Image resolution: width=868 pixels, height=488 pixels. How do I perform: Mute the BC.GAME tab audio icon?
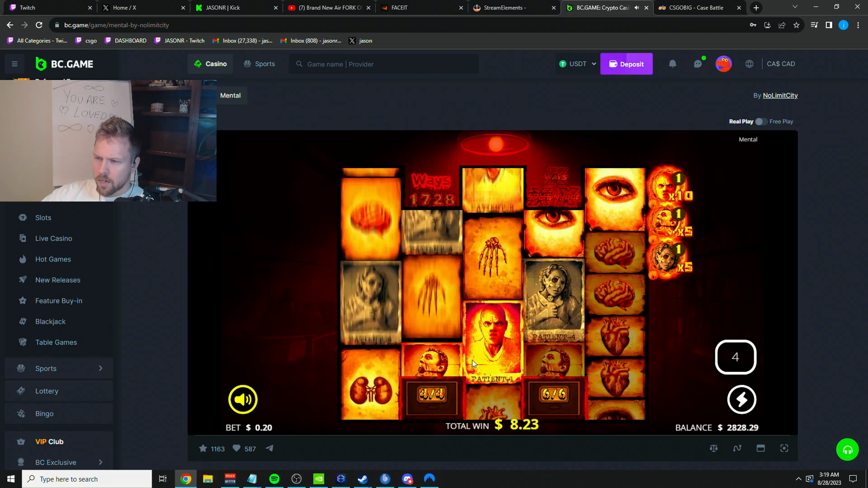pyautogui.click(x=637, y=8)
